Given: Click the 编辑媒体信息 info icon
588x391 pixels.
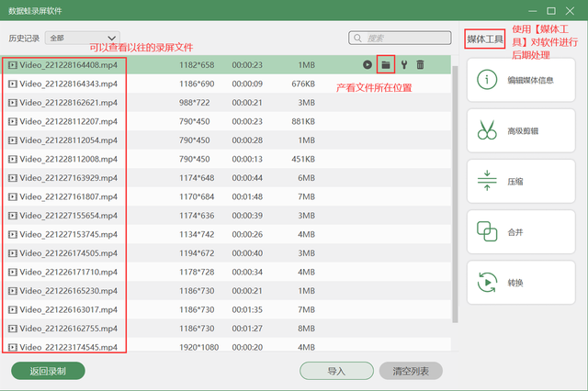Looking at the screenshot, I should click(x=487, y=80).
